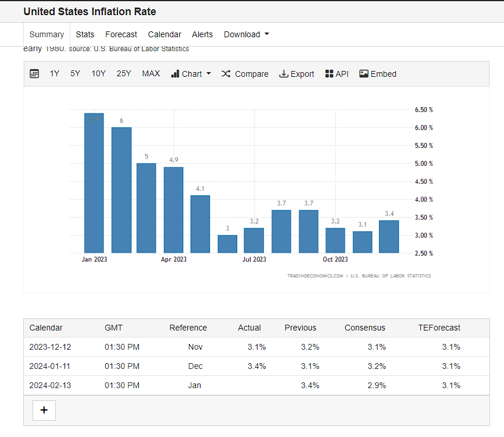Click the bar chart icon beside Chart
The image size is (504, 437).
click(x=175, y=74)
